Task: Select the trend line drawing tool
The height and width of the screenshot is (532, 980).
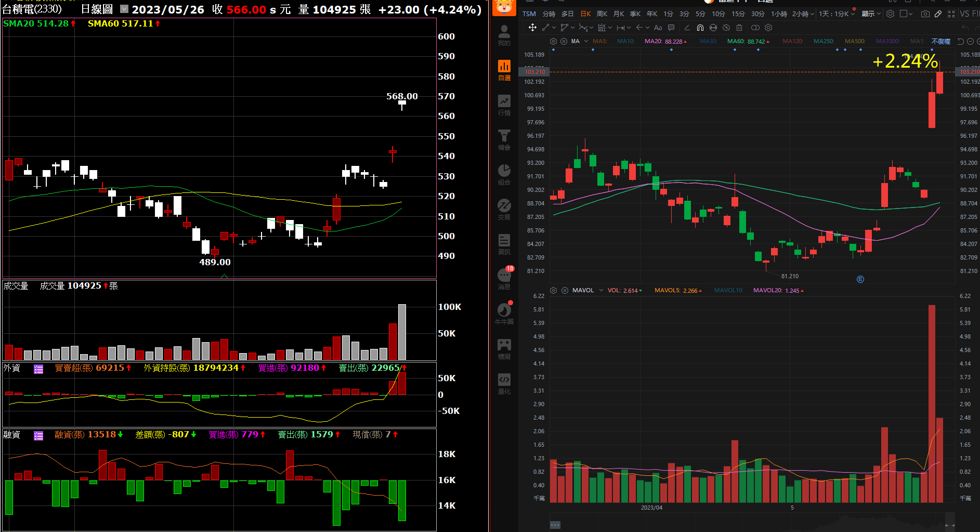Action: pos(545,28)
